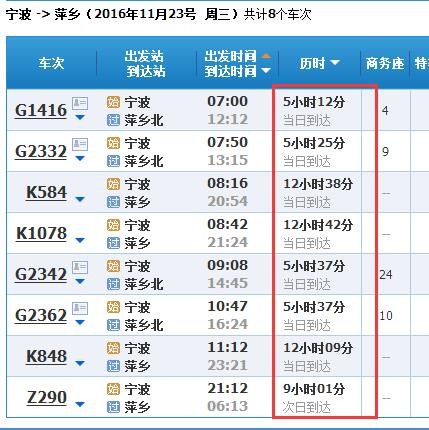Expand stop list arrow for G1416
Image resolution: width=429 pixels, height=430 pixels.
(x=80, y=117)
